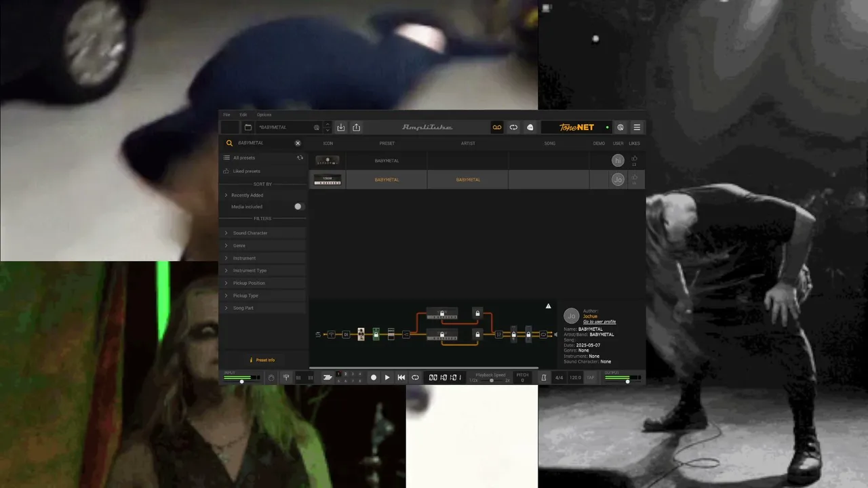Select the lower locked amp head
This screenshot has height=488, width=868.
pos(442,334)
